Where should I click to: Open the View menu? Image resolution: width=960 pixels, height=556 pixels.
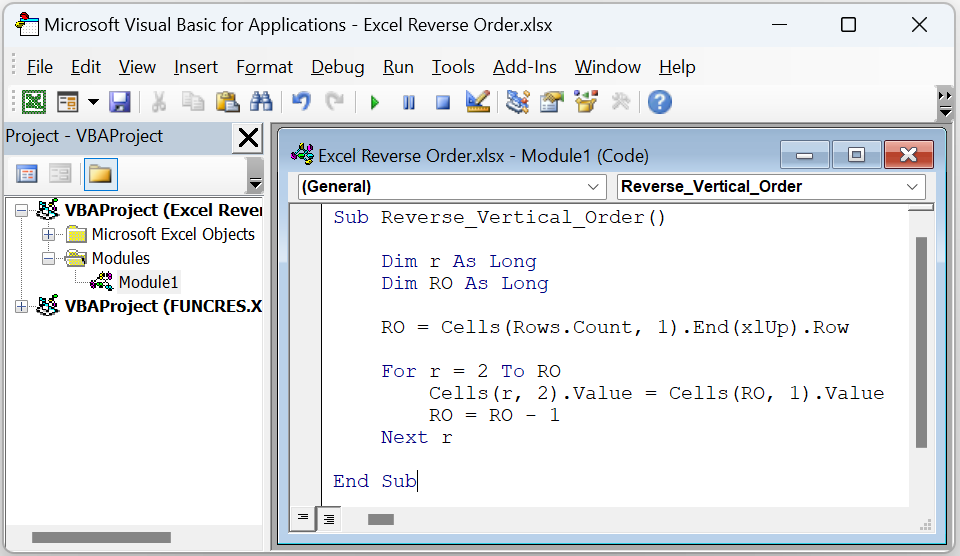(137, 67)
